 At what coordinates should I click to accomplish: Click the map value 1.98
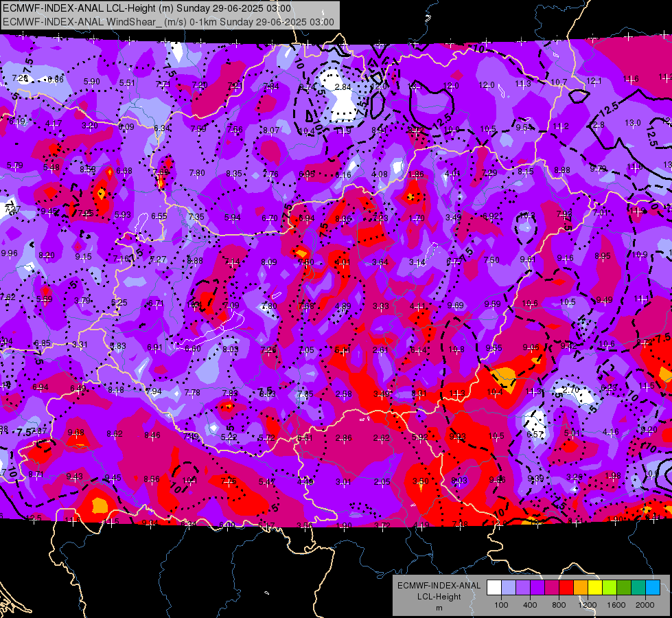pos(613,476)
